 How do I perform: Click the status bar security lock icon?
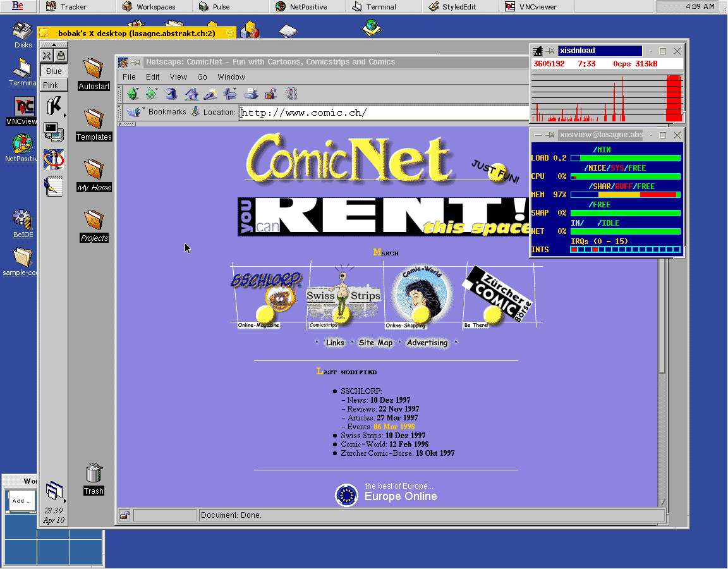pos(124,515)
